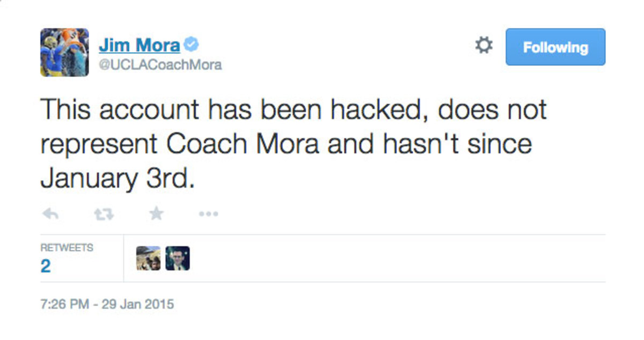644x340 pixels.
Task: Open the tweet timestamp link
Action: pyautogui.click(x=106, y=304)
